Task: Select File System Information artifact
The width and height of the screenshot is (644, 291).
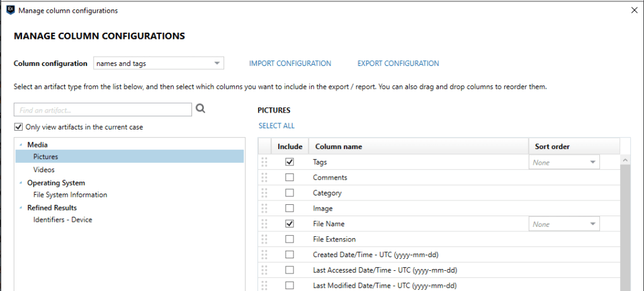Action: coord(70,195)
